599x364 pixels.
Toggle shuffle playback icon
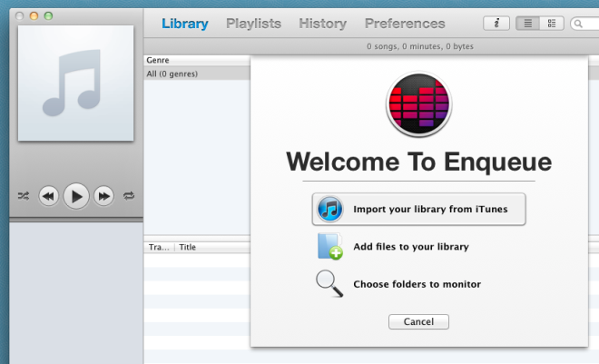(x=24, y=196)
